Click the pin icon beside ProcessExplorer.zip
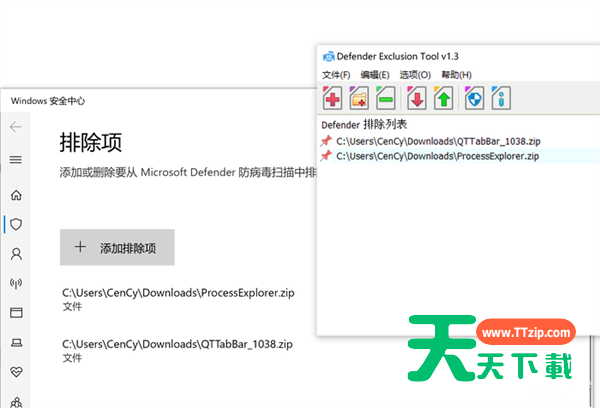This screenshot has height=408, width=600. click(x=326, y=156)
